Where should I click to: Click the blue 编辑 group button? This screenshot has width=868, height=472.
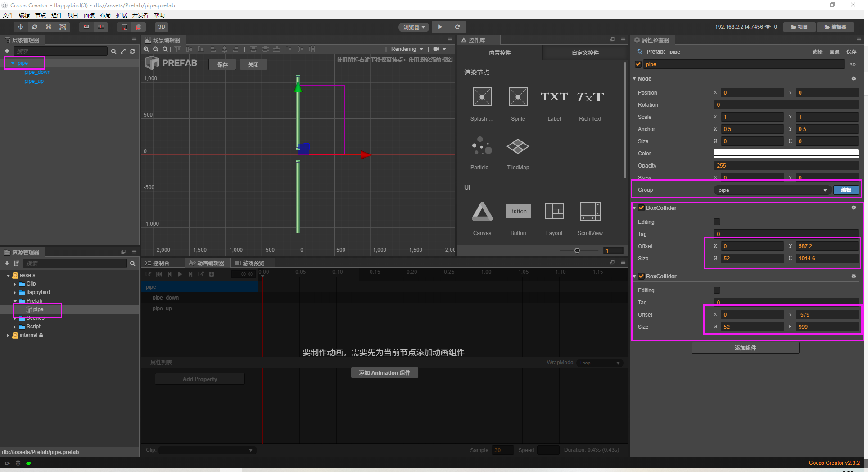point(846,190)
